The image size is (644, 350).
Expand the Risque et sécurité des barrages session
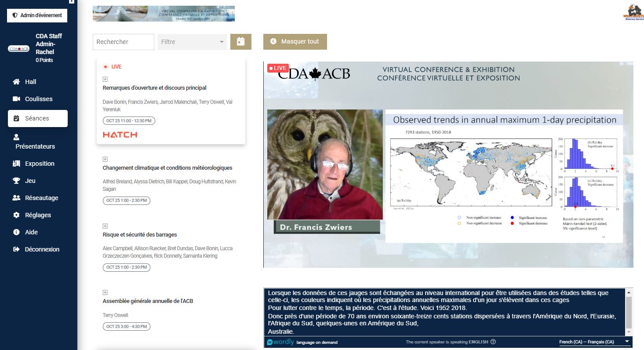(x=105, y=226)
